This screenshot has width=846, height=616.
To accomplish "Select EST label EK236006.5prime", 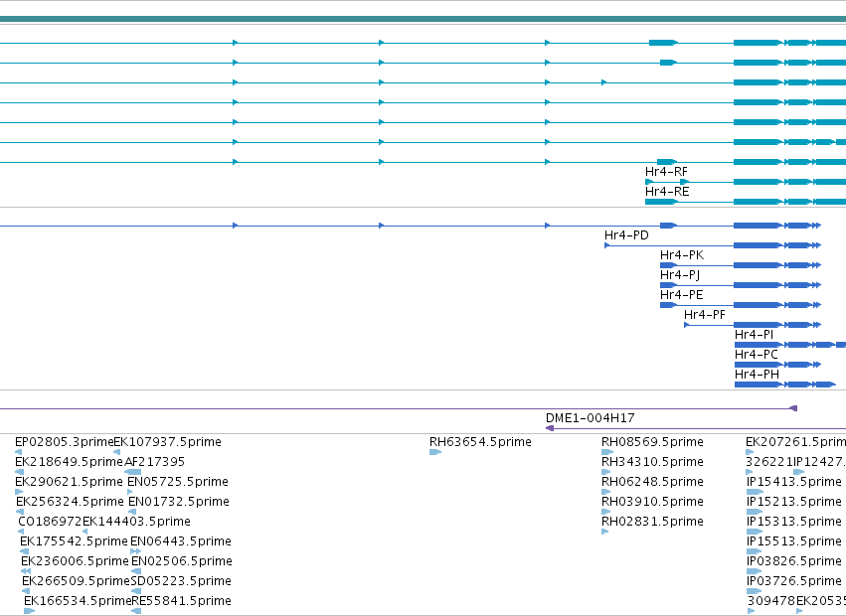I will (x=75, y=561).
